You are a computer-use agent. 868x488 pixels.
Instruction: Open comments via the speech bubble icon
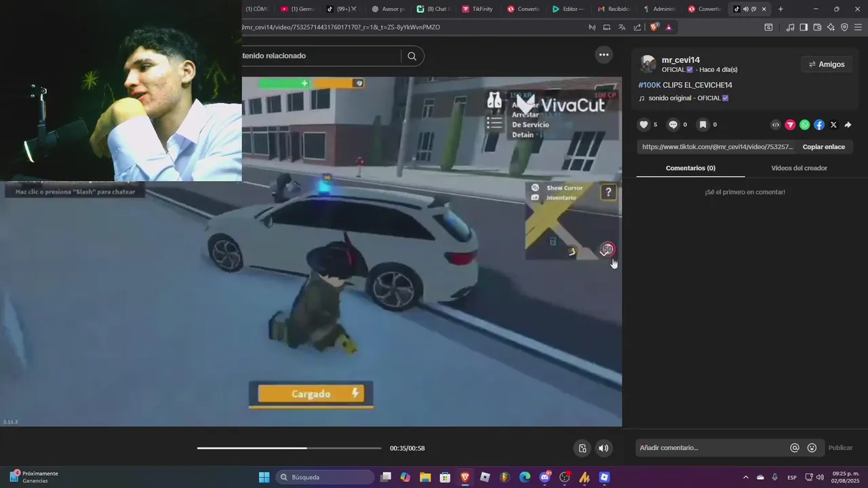pos(673,125)
